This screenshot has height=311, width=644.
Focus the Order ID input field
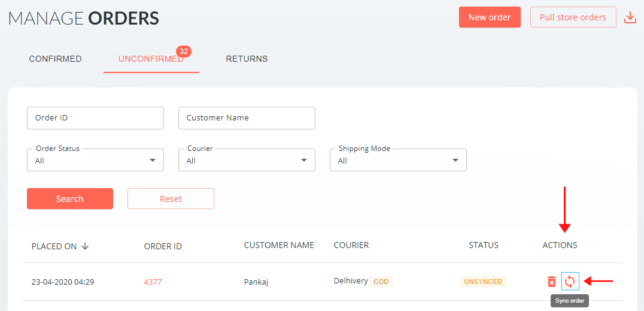click(x=95, y=118)
